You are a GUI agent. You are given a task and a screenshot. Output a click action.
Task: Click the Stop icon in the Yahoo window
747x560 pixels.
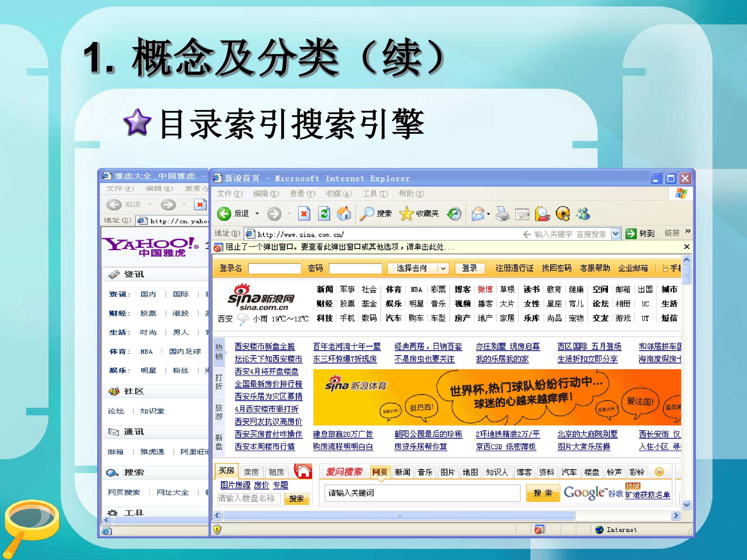click(200, 205)
